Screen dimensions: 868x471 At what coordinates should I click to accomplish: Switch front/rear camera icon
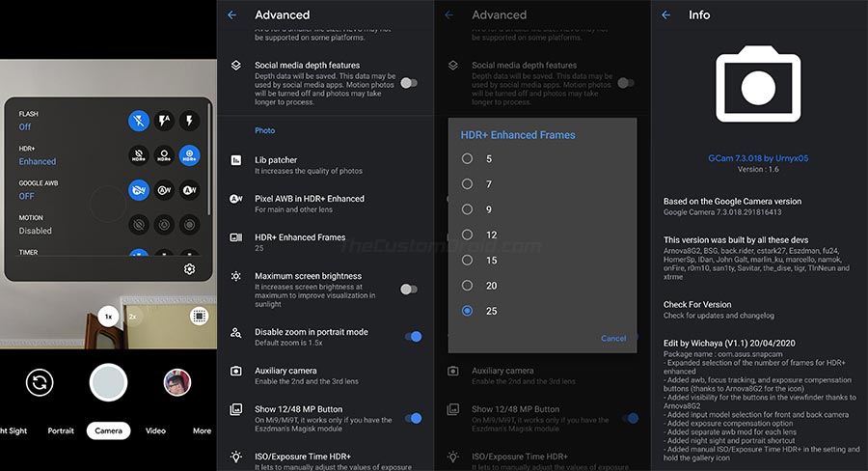click(x=40, y=382)
